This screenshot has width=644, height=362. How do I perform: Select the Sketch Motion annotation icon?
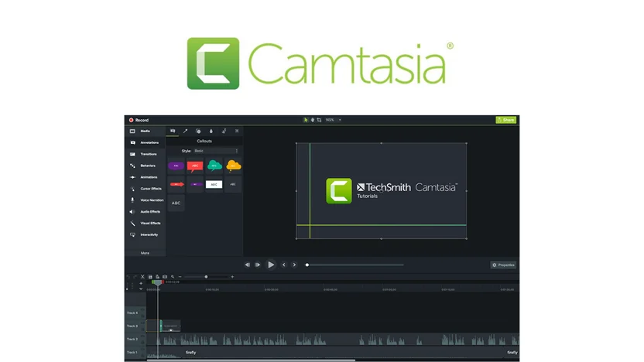tap(224, 131)
